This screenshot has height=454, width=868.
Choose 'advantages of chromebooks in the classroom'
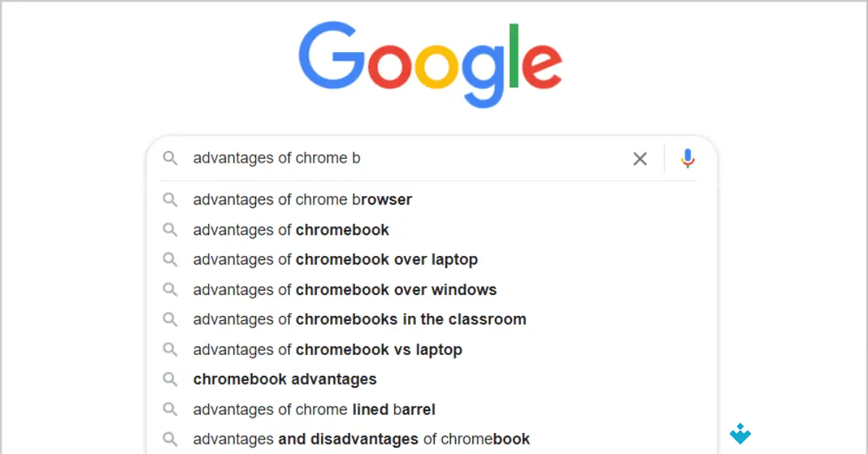[x=359, y=319]
